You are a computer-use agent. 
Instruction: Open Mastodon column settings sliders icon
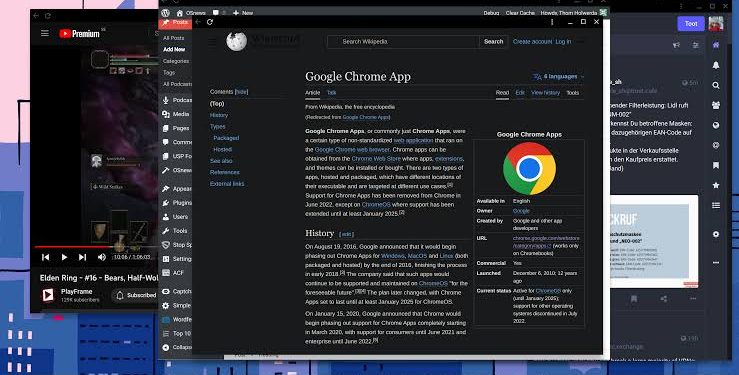coord(696,45)
